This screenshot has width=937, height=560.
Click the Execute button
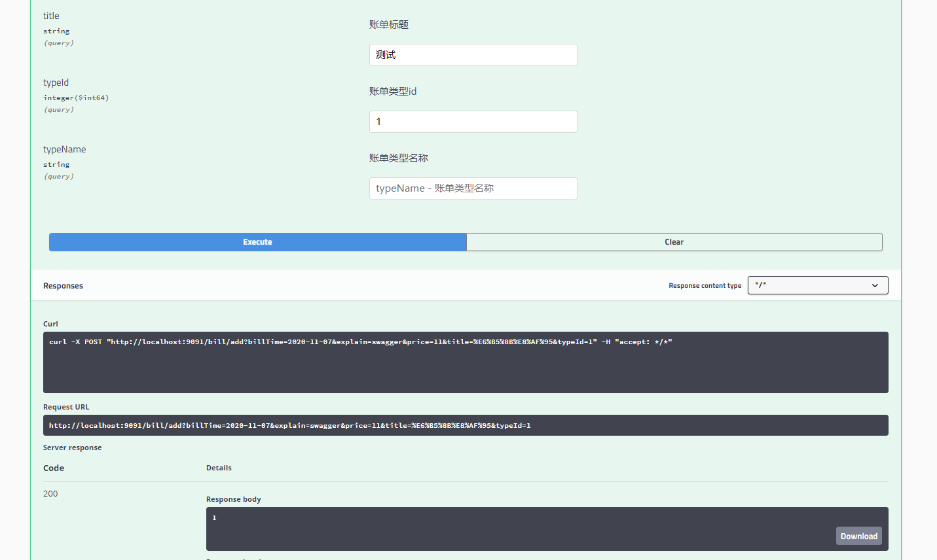point(257,242)
